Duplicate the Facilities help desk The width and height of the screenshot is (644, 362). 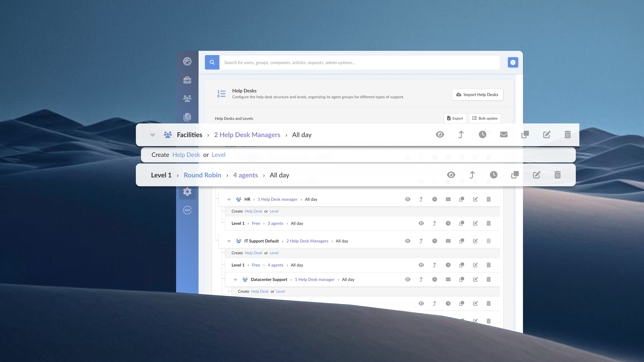(525, 134)
